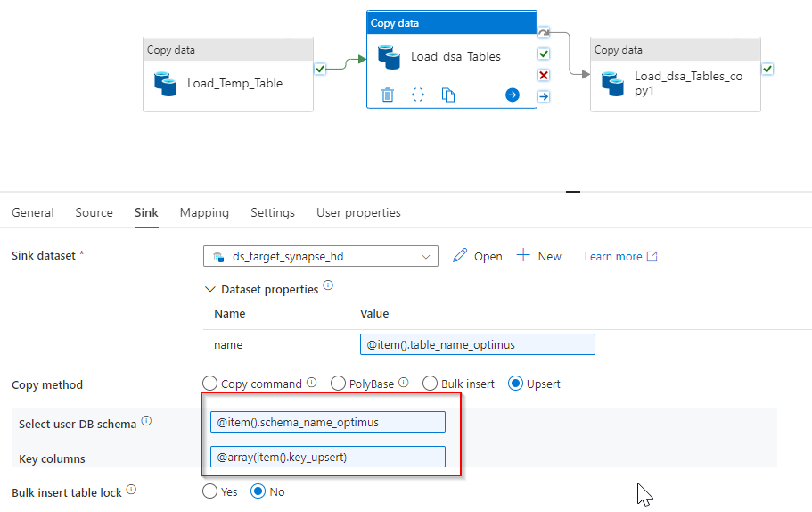Click info icon beside Select user DB schema
812x512 pixels.
(146, 421)
